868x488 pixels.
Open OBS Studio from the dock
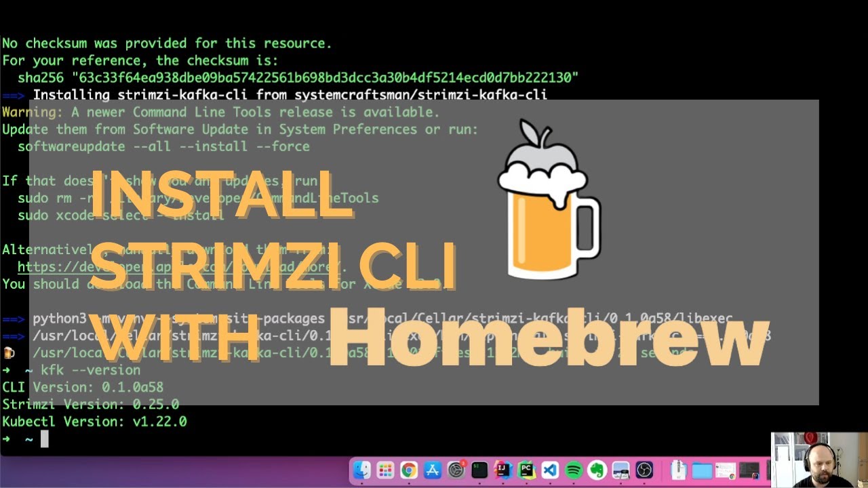point(644,470)
